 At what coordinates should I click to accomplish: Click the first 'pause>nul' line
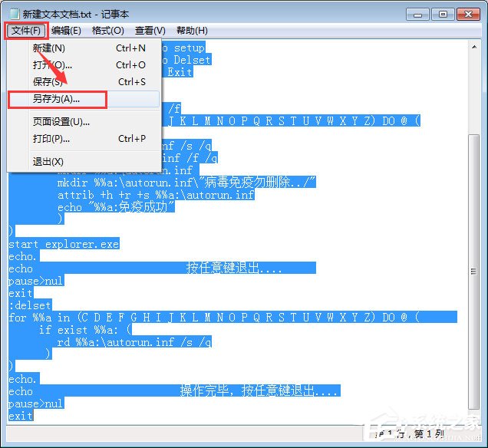36,281
